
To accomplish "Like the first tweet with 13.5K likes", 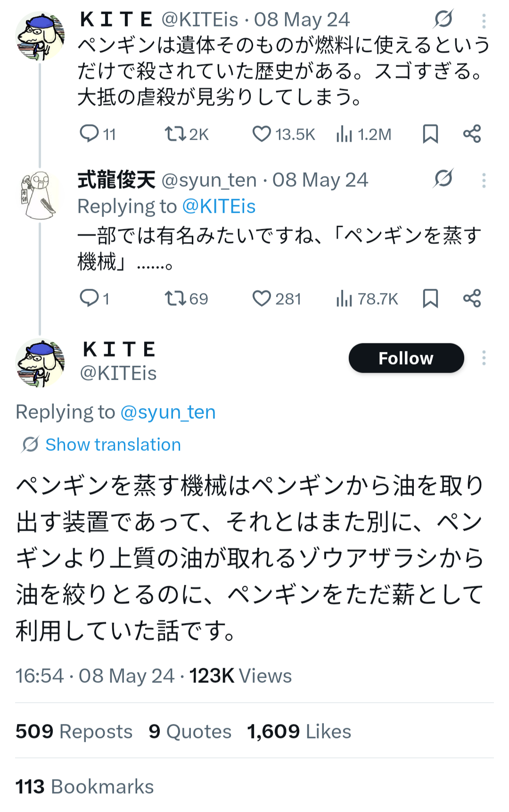I will point(262,134).
